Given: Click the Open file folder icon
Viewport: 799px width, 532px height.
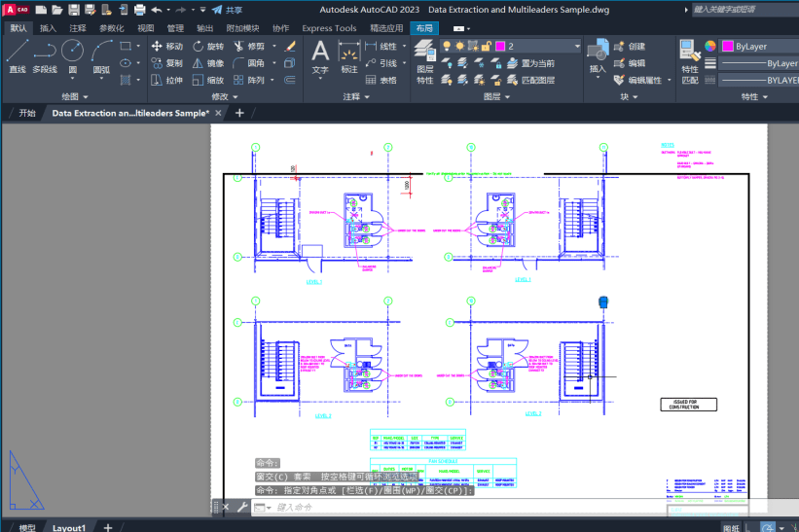Looking at the screenshot, I should tap(57, 10).
